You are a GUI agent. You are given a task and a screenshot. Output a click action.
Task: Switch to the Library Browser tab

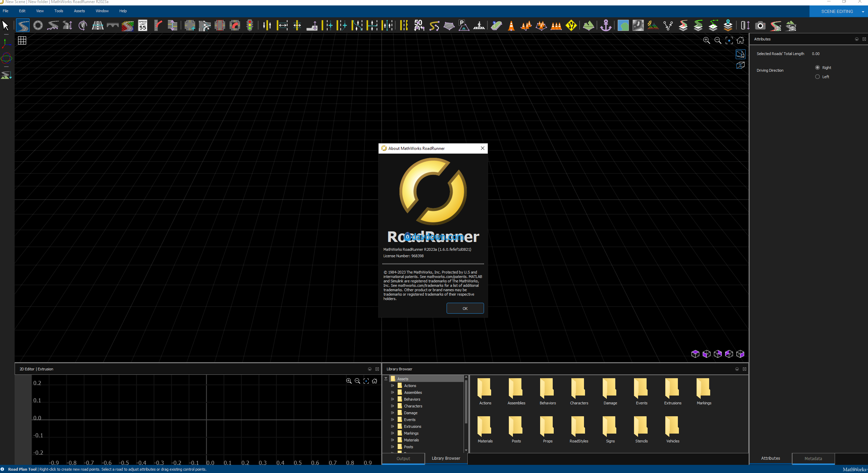click(x=446, y=458)
